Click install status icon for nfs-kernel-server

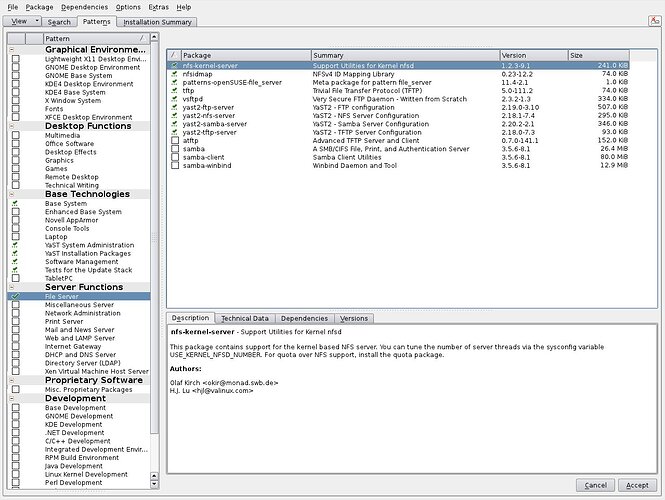point(174,66)
